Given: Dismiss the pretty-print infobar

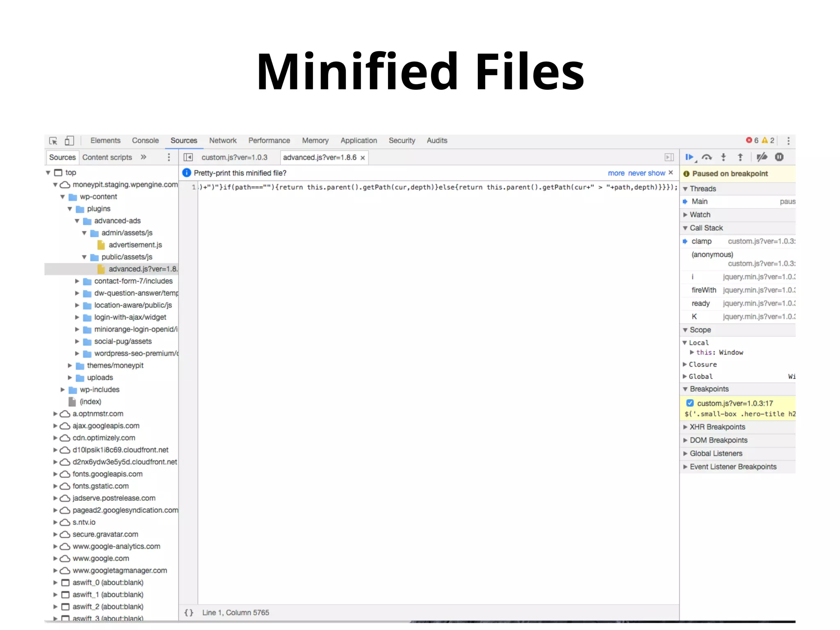Looking at the screenshot, I should pyautogui.click(x=671, y=173).
